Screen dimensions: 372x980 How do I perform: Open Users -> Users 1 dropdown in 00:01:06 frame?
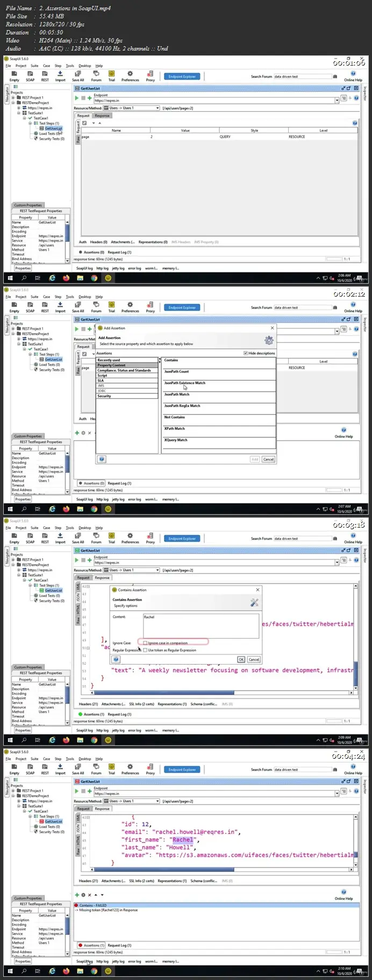coord(132,108)
